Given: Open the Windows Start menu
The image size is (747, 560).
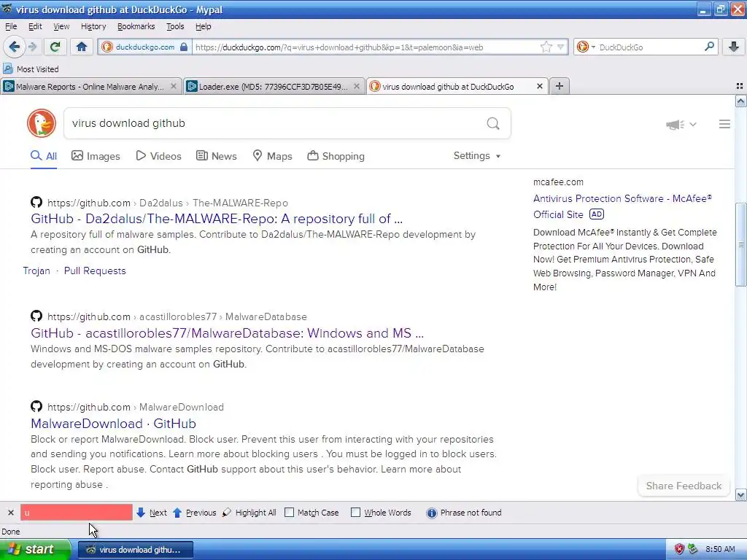Looking at the screenshot, I should (x=35, y=549).
